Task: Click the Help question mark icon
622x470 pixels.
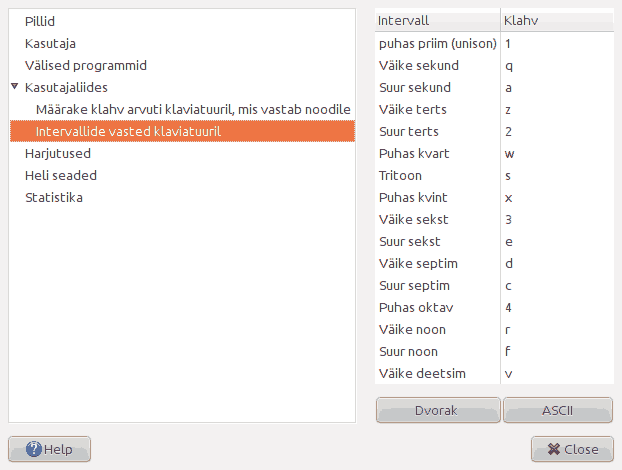Action: coord(33,449)
